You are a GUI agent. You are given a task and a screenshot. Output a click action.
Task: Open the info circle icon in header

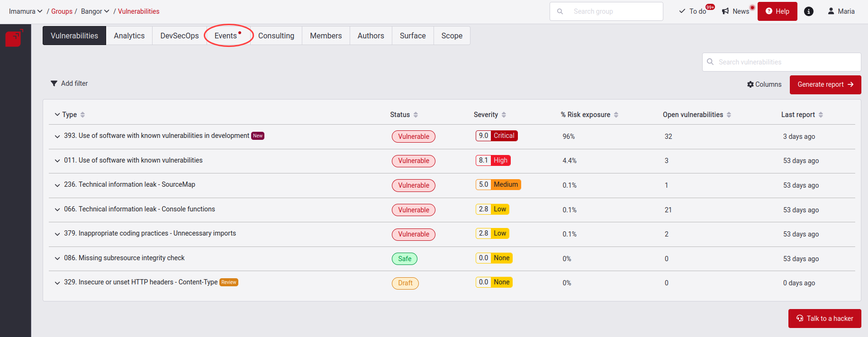[x=809, y=11]
